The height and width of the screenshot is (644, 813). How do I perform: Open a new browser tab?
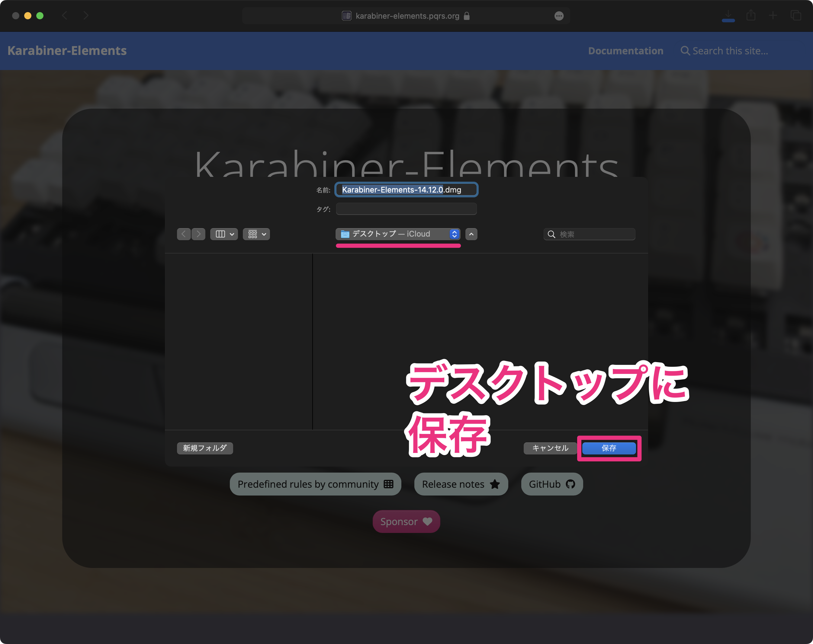773,15
